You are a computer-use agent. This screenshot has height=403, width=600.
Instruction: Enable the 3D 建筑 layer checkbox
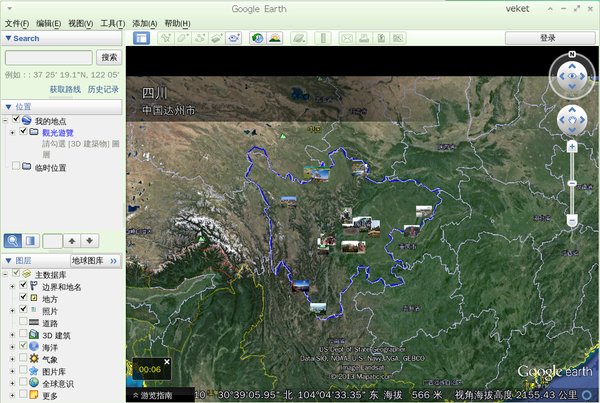24,334
